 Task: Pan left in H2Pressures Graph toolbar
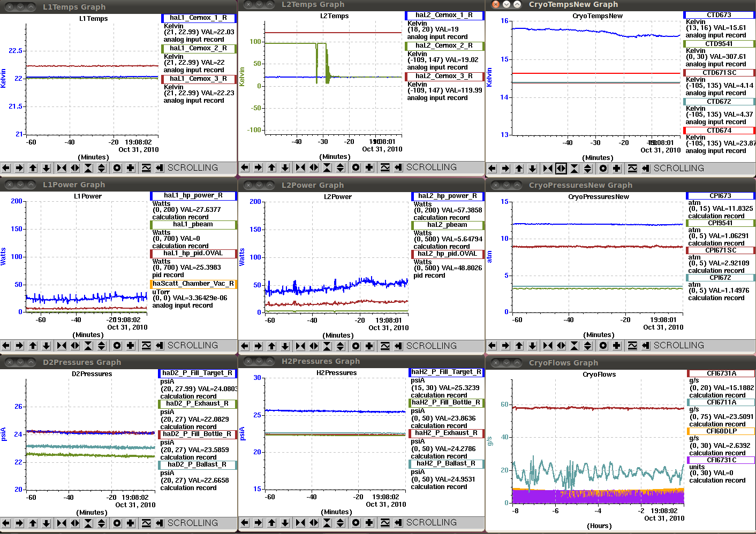[x=245, y=523]
